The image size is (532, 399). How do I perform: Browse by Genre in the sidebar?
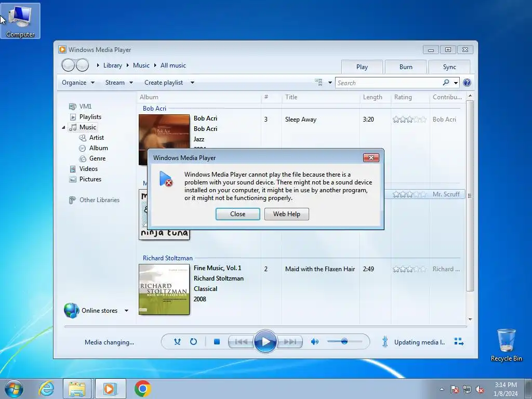[x=92, y=158]
